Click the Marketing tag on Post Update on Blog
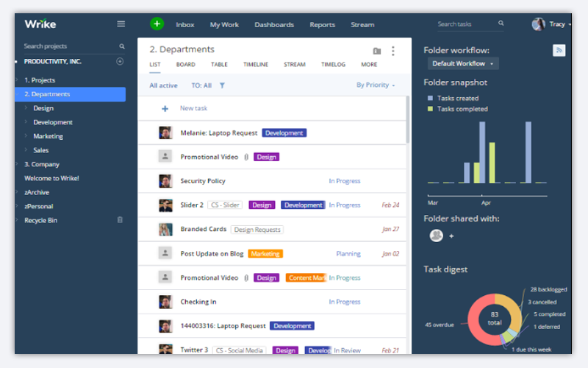 (x=265, y=254)
